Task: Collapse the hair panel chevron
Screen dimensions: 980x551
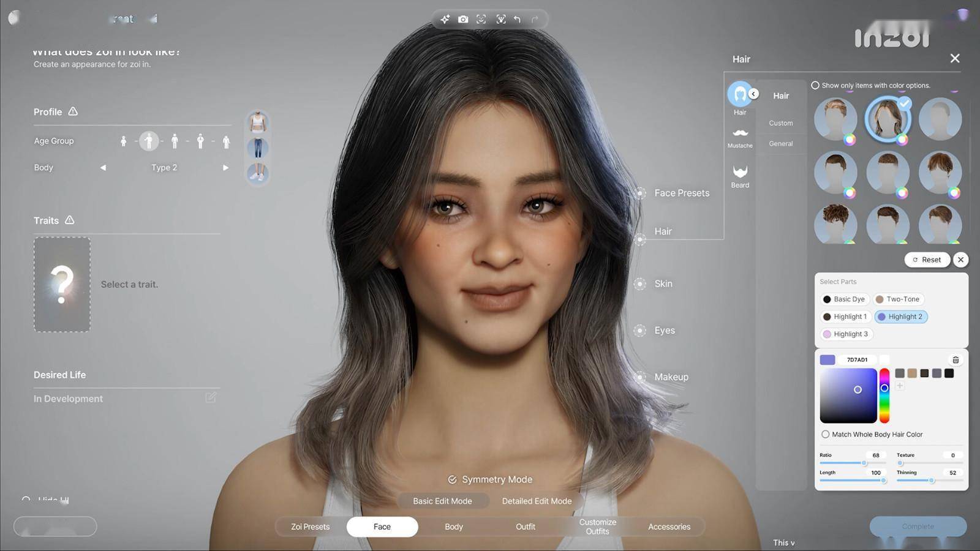Action: pyautogui.click(x=754, y=94)
